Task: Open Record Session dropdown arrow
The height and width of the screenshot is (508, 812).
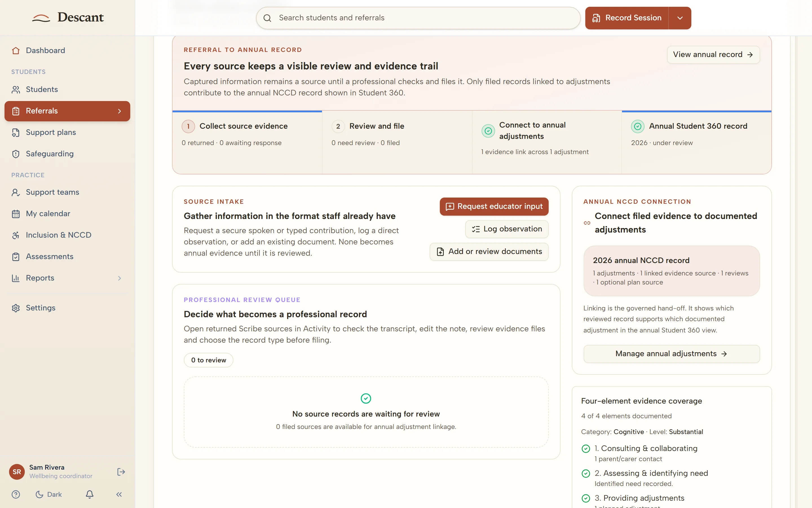Action: [x=680, y=18]
